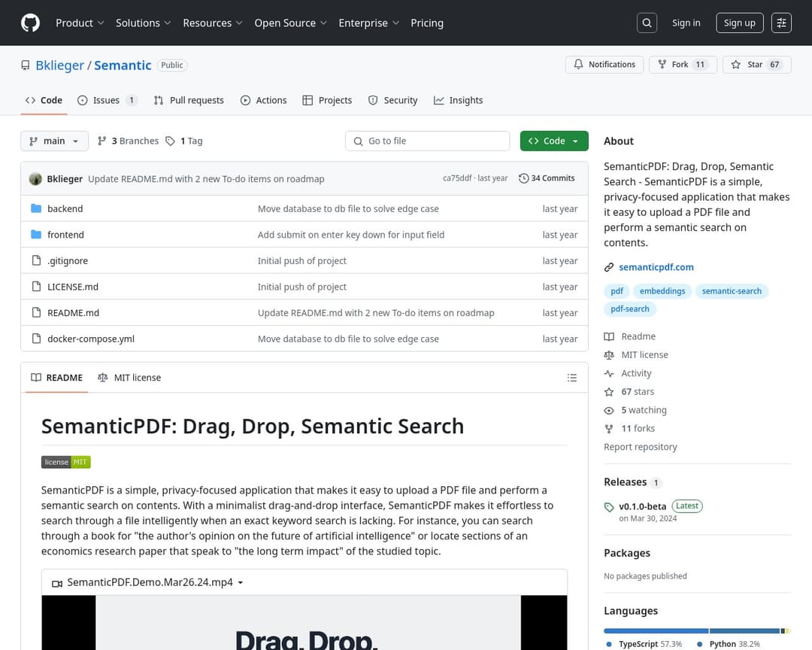
Task: Click the backend folder icon
Action: pos(36,208)
